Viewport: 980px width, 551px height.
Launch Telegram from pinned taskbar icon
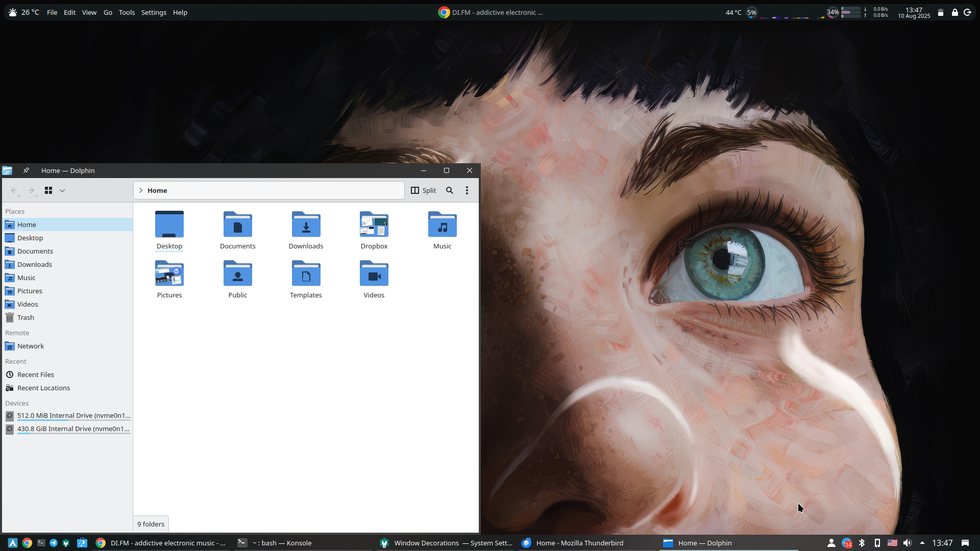[x=54, y=543]
